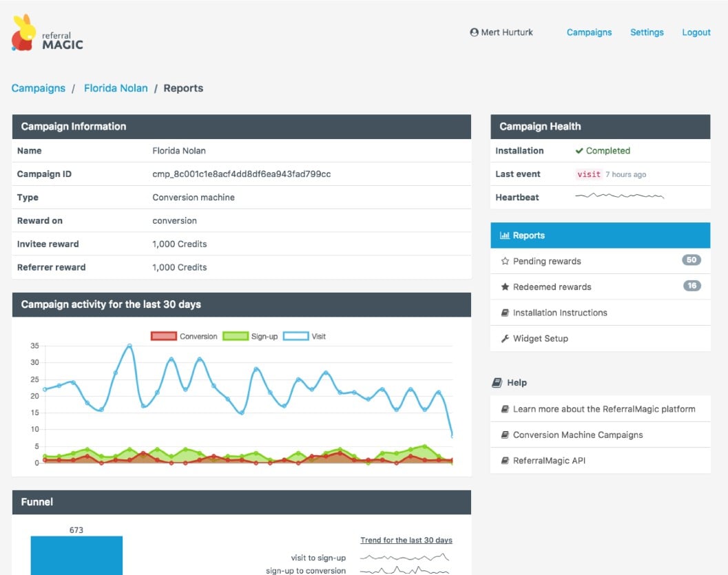Toggle the Sign-up series in chart legend
The width and height of the screenshot is (728, 575).
pos(250,337)
